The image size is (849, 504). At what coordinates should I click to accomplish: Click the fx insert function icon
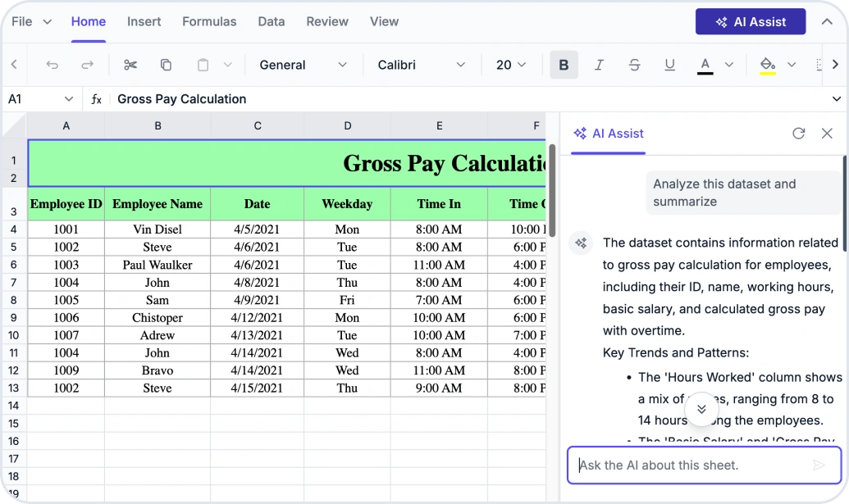click(x=96, y=99)
